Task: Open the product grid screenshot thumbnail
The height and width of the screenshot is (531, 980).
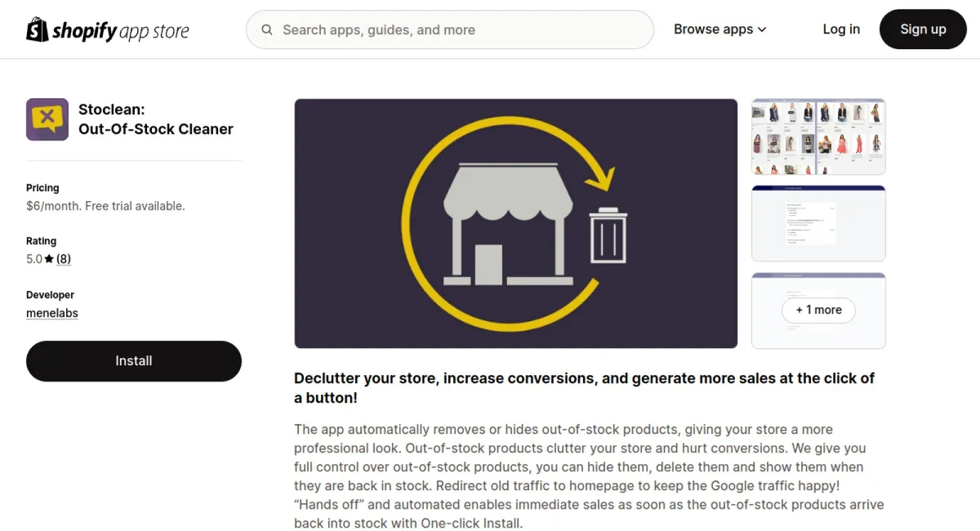Action: (818, 136)
